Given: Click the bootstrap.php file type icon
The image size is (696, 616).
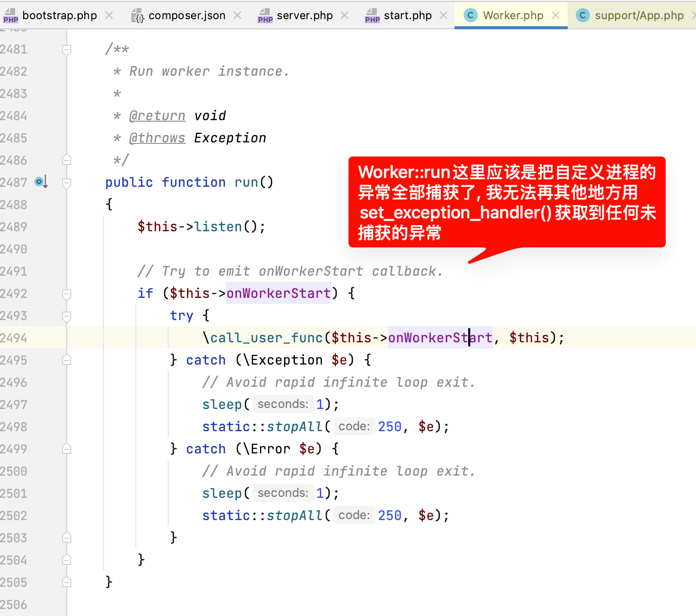Looking at the screenshot, I should pos(11,16).
